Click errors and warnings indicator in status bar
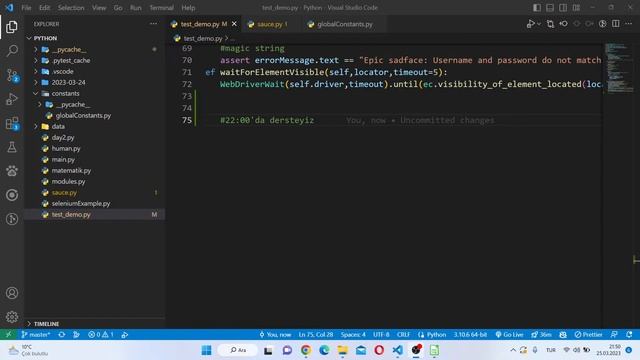 click(101, 335)
